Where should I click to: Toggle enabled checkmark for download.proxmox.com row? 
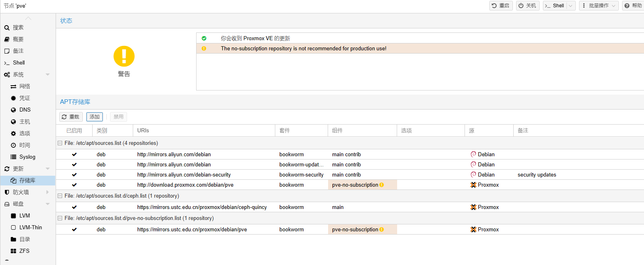pyautogui.click(x=74, y=185)
